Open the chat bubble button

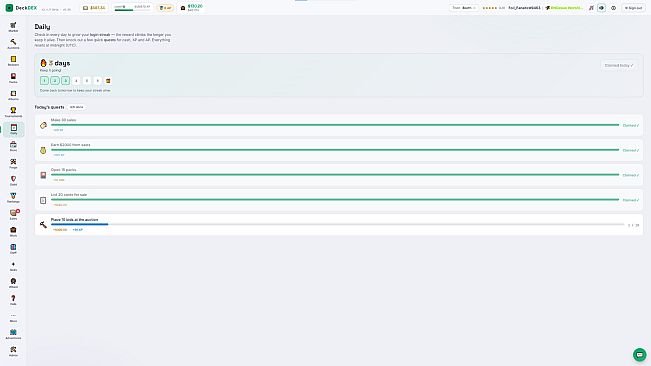coord(639,355)
